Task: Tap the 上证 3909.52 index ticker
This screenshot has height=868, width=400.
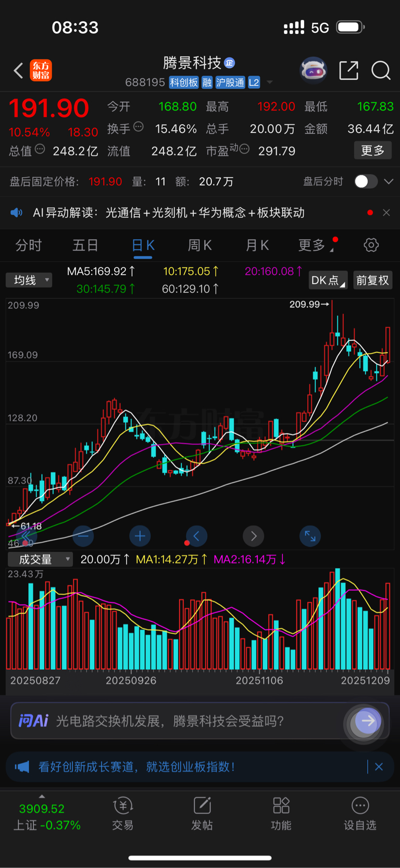Action: 46,817
